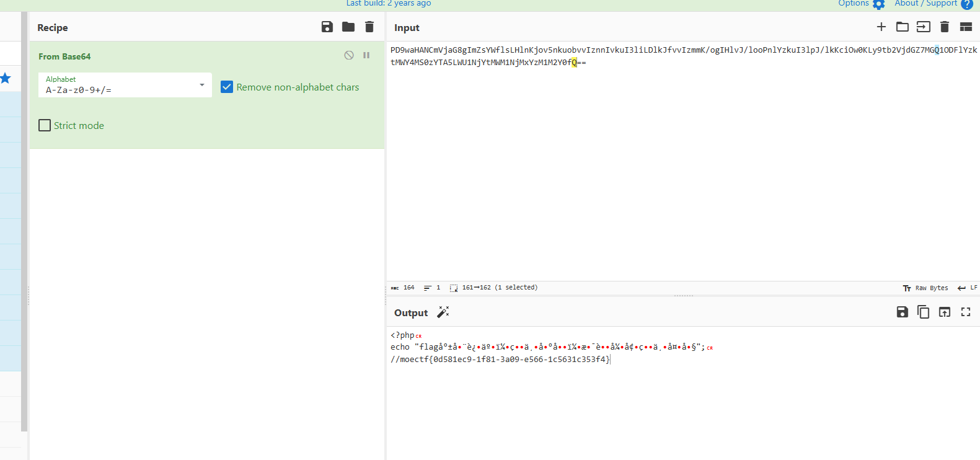Click the Magic wand beside Output
The width and height of the screenshot is (980, 460).
[x=443, y=312]
